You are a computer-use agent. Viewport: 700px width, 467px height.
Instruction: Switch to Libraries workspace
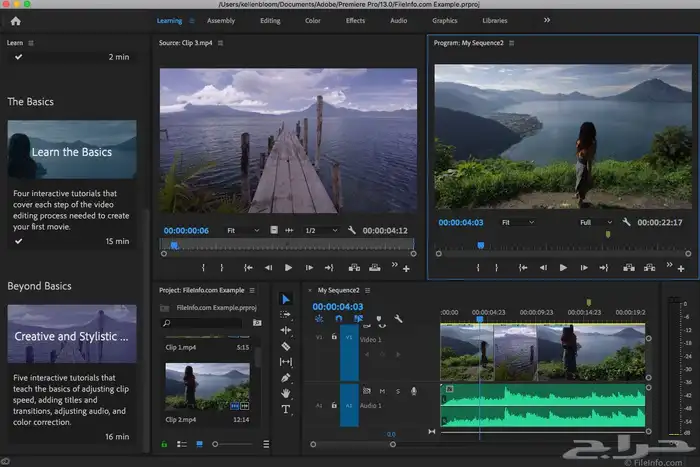pyautogui.click(x=495, y=21)
